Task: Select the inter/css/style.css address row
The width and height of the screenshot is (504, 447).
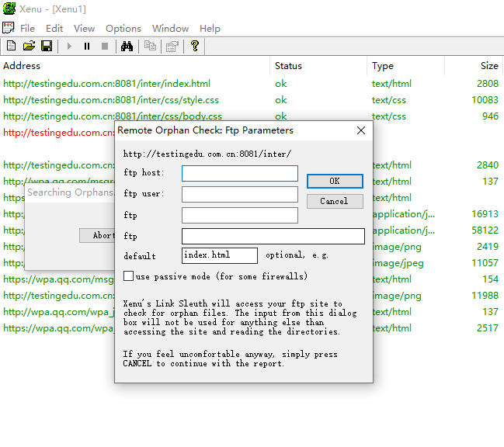Action: coord(111,100)
